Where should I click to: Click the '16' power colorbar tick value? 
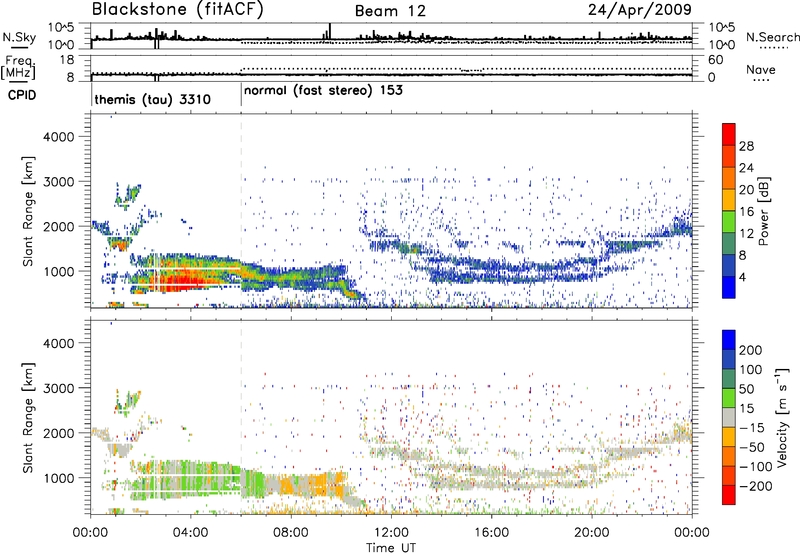[x=746, y=212]
